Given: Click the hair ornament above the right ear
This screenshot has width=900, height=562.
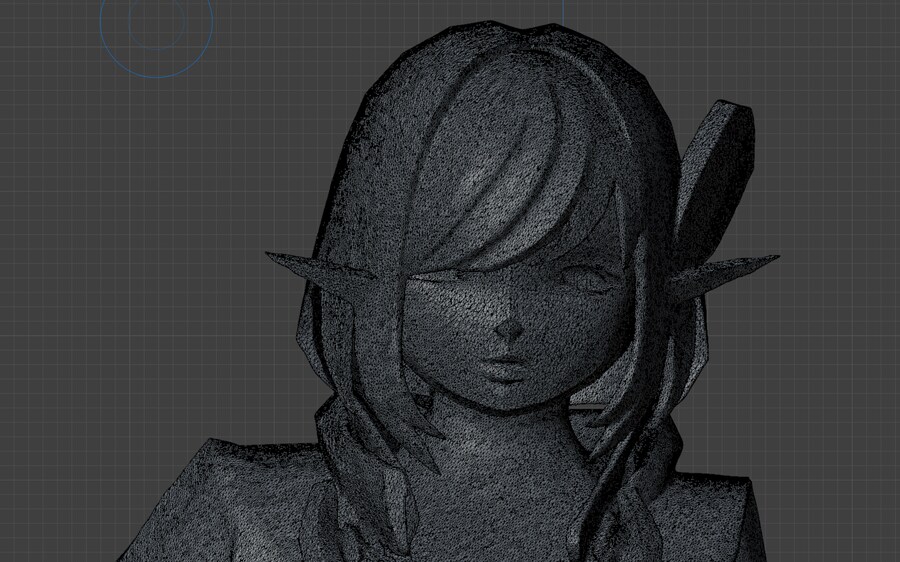Looking at the screenshot, I should [717, 180].
